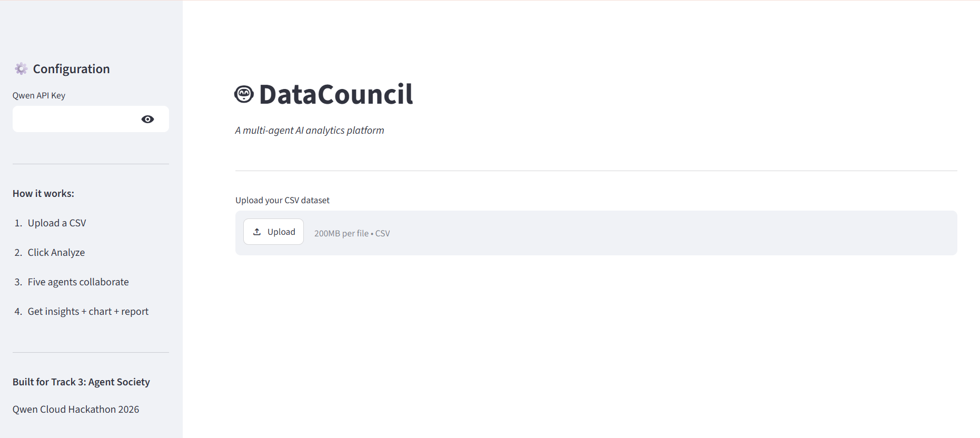Select the DataCouncil title heading
980x438 pixels.
335,94
